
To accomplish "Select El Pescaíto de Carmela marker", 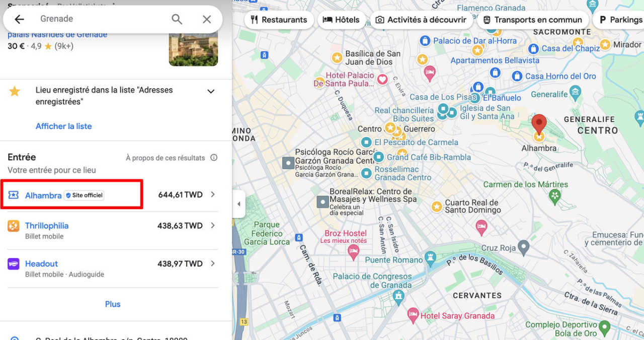I will point(366,143).
